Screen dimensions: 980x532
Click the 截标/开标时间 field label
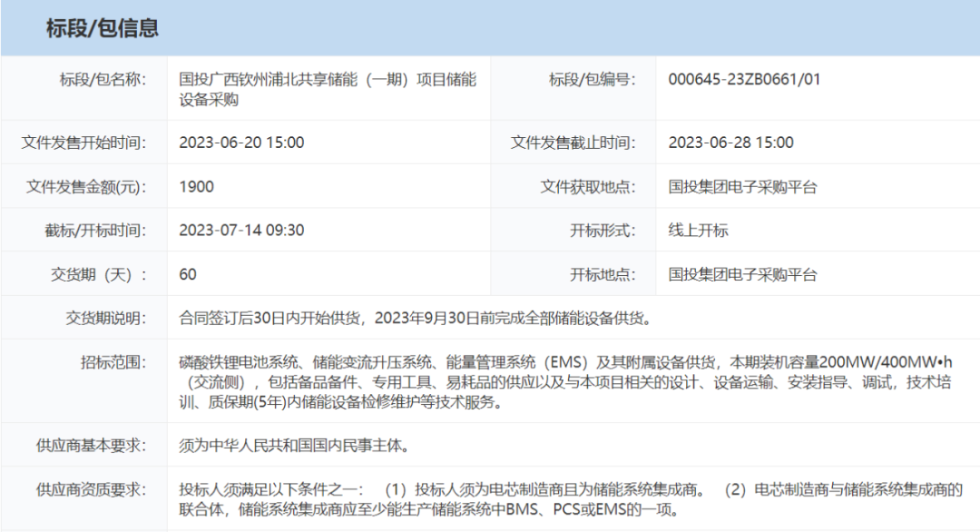click(94, 231)
